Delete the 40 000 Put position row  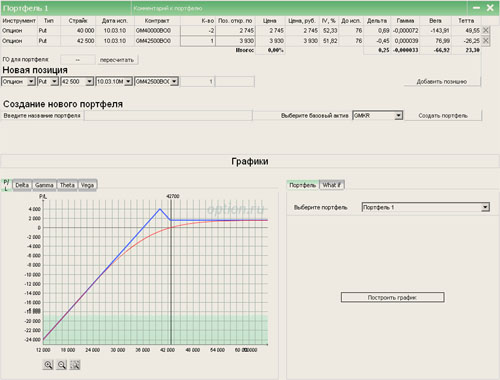pos(486,30)
